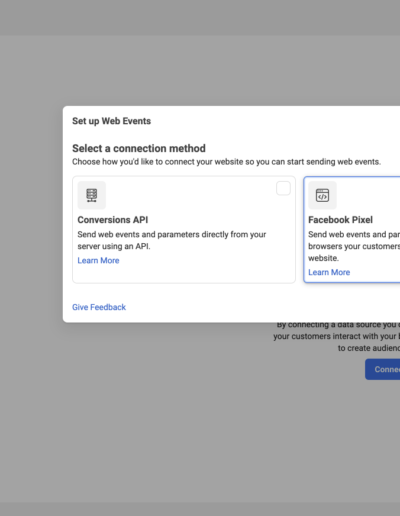Open Learn More under Conversions API
The image size is (400, 516).
(98, 260)
